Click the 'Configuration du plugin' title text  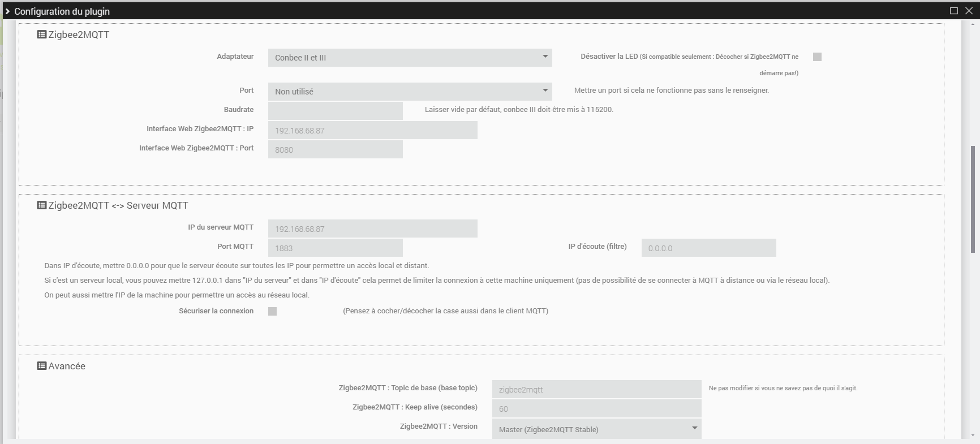coord(62,11)
